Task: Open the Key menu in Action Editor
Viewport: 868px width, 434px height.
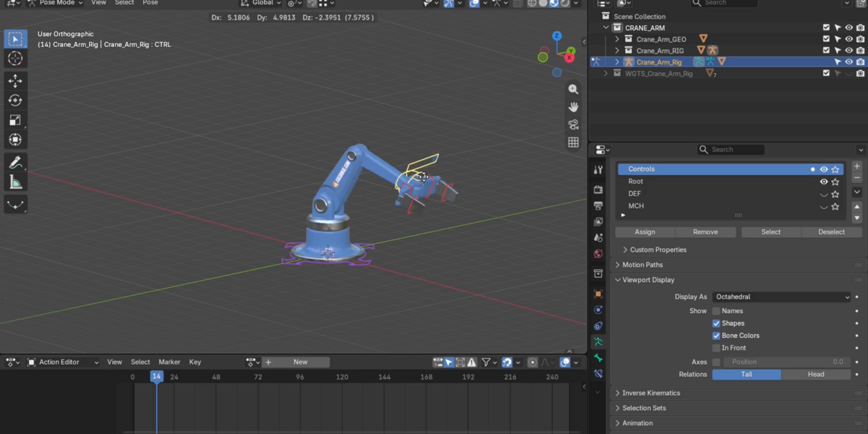Action: pyautogui.click(x=195, y=362)
